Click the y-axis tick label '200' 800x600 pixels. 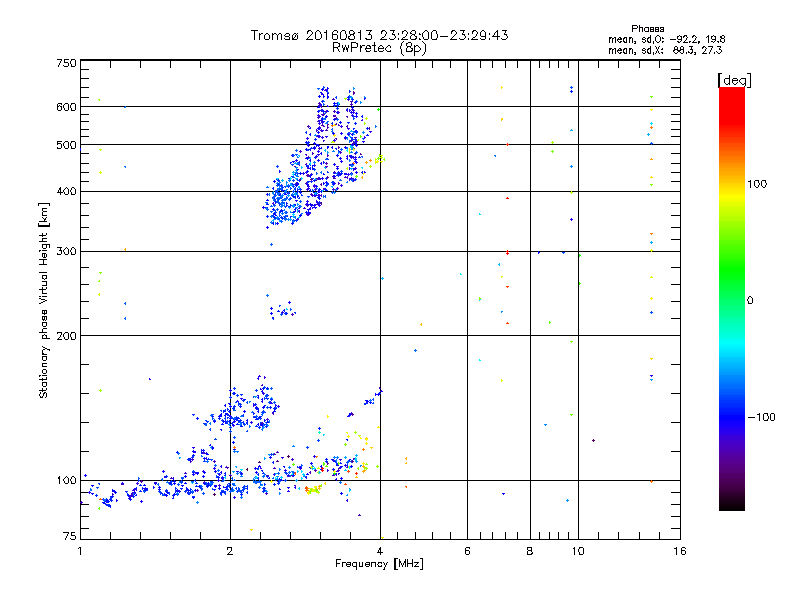(66, 336)
